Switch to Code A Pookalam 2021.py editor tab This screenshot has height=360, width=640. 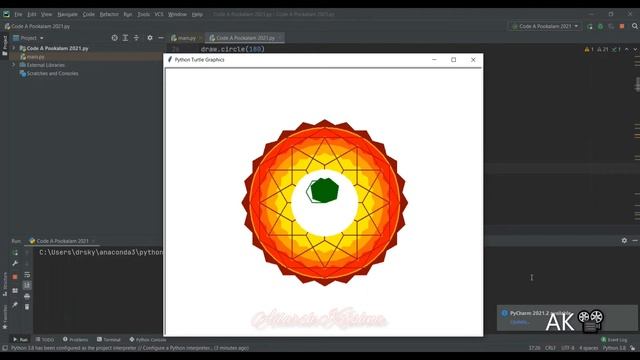(244, 38)
